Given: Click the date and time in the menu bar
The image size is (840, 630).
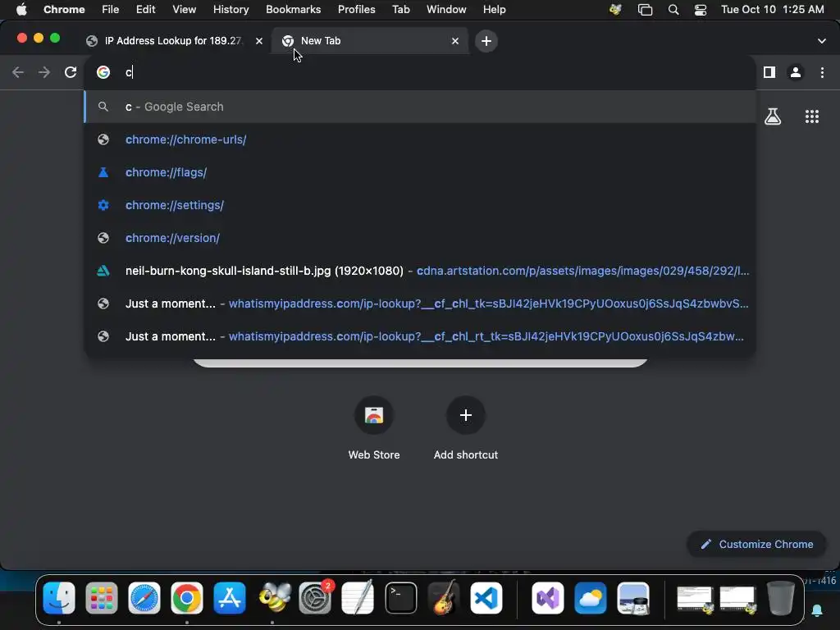Looking at the screenshot, I should 773,10.
